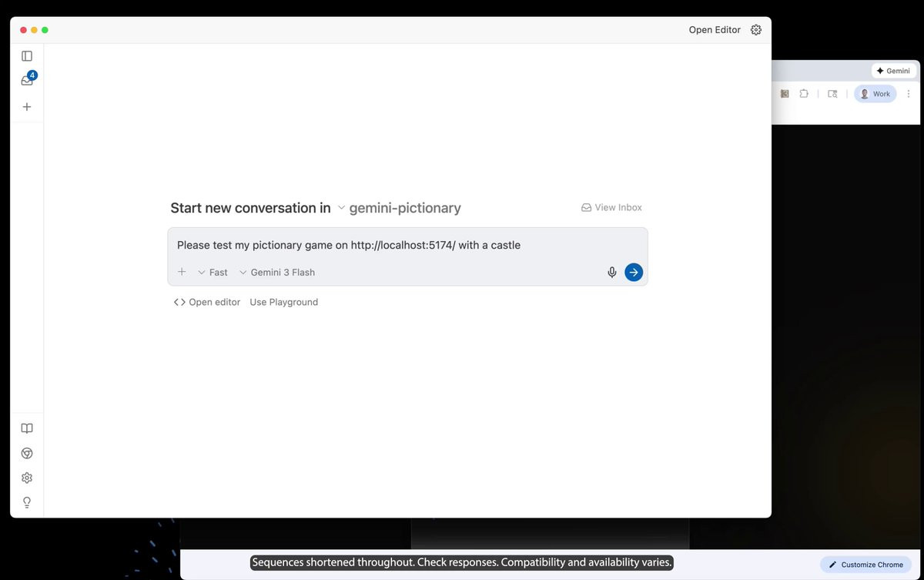
Task: Open settings gear next to Open Editor
Action: coord(756,30)
